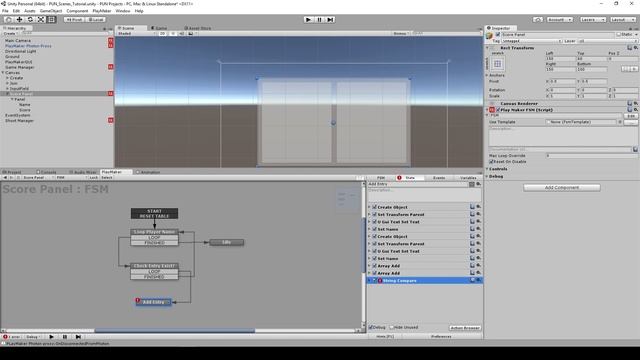Image resolution: width=640 pixels, height=360 pixels.
Task: Open the PlayMaker icon beside Shoot Manager
Action: 111,120
